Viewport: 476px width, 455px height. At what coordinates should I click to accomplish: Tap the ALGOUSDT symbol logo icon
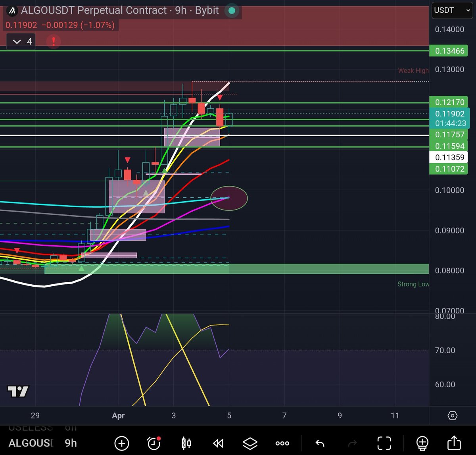[12, 11]
